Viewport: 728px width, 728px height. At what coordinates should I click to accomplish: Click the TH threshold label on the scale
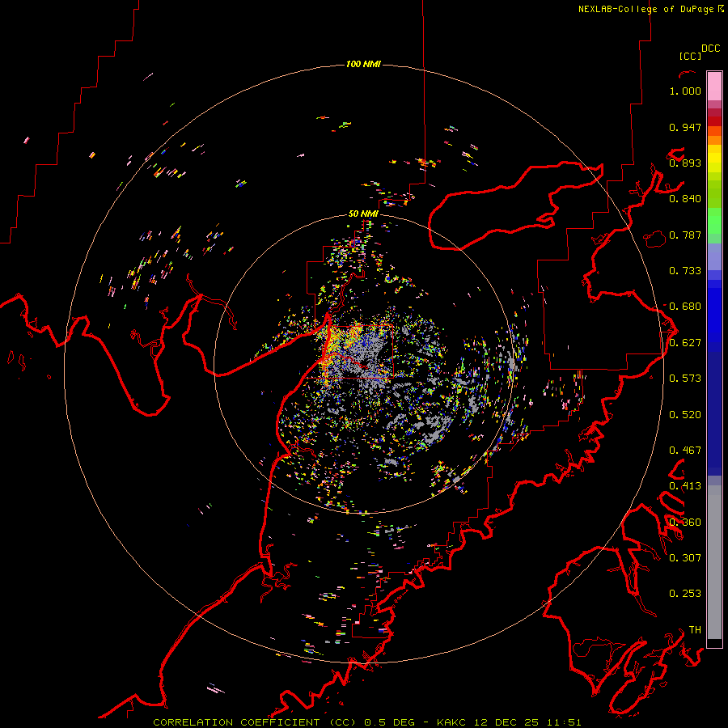[695, 630]
